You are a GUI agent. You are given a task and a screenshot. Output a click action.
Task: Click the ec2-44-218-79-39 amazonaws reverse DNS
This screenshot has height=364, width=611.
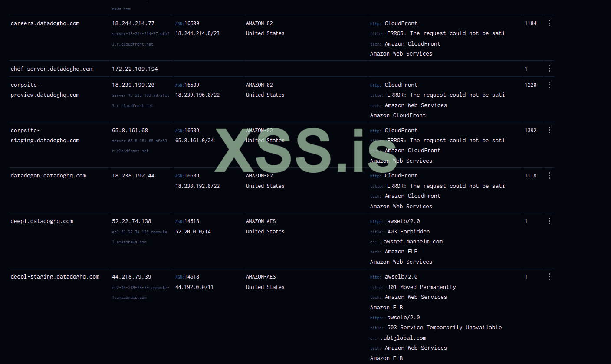[x=141, y=292]
